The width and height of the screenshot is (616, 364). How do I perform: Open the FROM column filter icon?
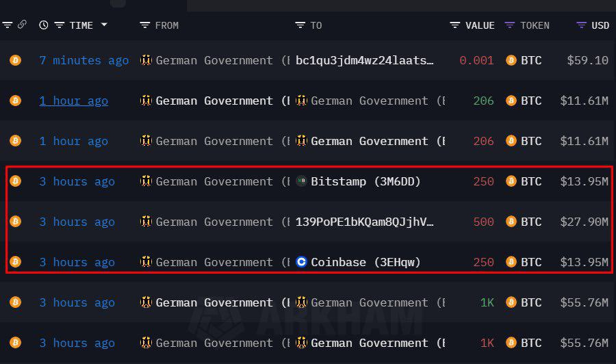(144, 25)
